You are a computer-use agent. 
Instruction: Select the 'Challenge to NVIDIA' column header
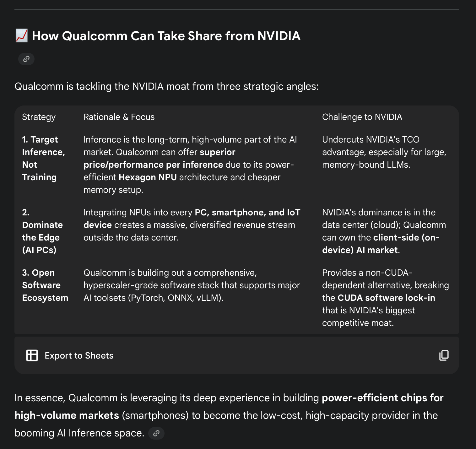tap(362, 117)
